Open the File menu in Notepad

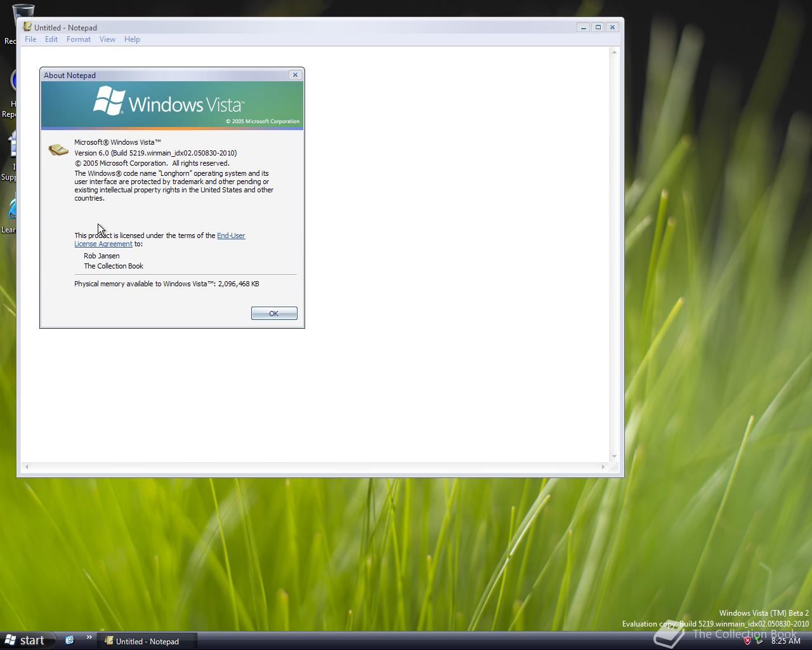coord(30,39)
